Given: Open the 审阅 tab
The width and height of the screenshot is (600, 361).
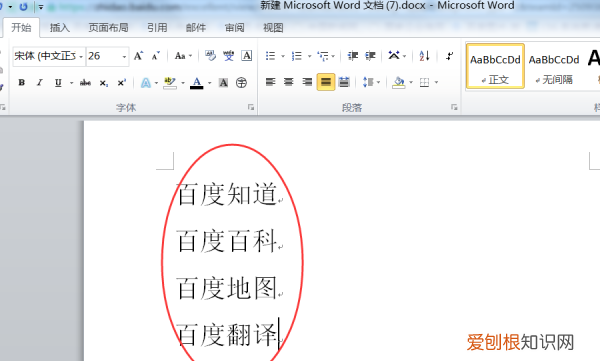Looking at the screenshot, I should tap(235, 28).
